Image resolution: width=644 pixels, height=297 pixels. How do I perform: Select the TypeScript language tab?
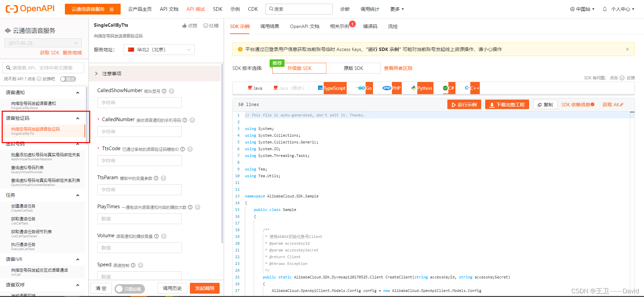[332, 88]
